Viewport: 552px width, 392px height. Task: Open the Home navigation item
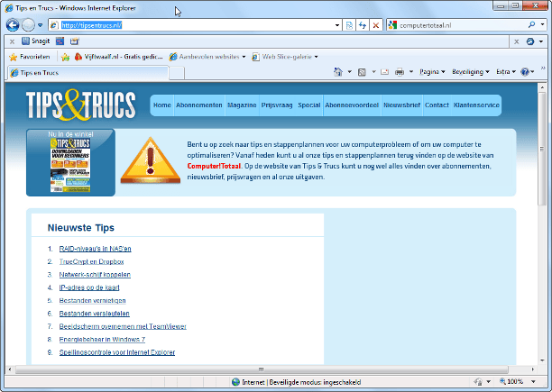pyautogui.click(x=162, y=105)
